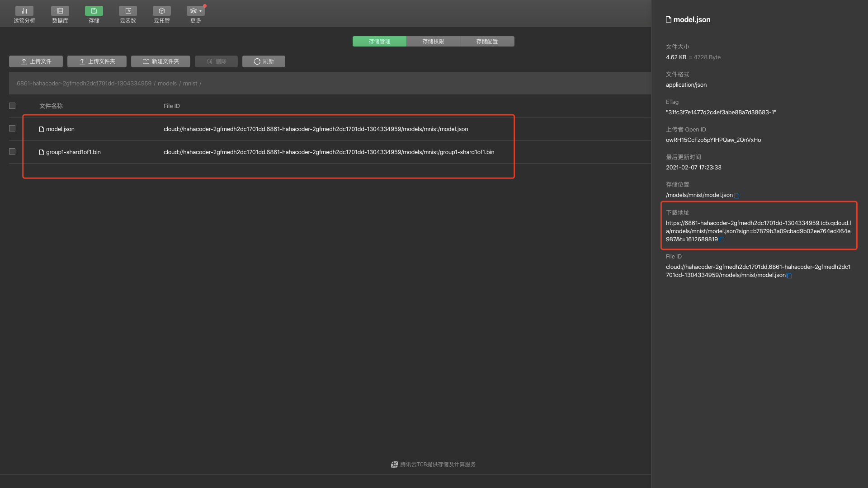Switch to the 存储管理 tab

(x=379, y=42)
